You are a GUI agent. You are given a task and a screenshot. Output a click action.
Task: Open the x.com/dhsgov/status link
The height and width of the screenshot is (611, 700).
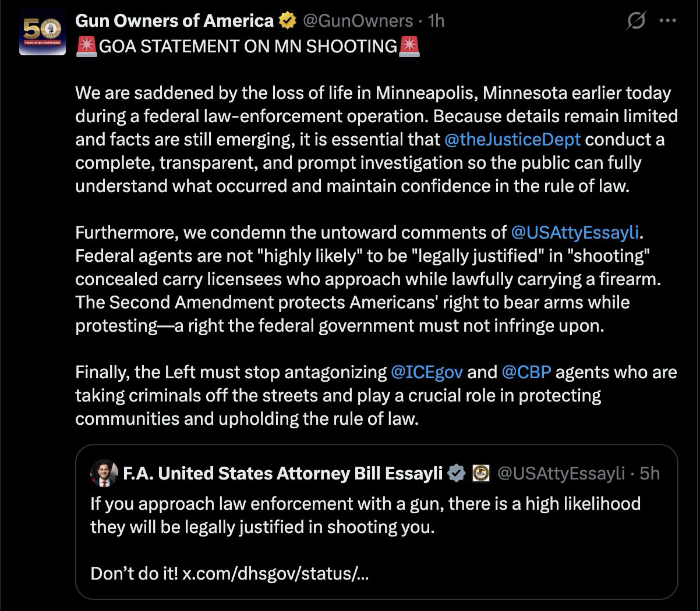pos(275,574)
